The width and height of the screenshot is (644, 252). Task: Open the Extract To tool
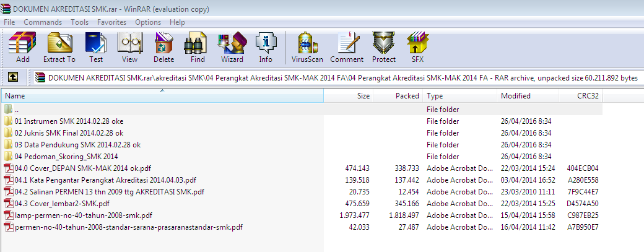point(59,48)
